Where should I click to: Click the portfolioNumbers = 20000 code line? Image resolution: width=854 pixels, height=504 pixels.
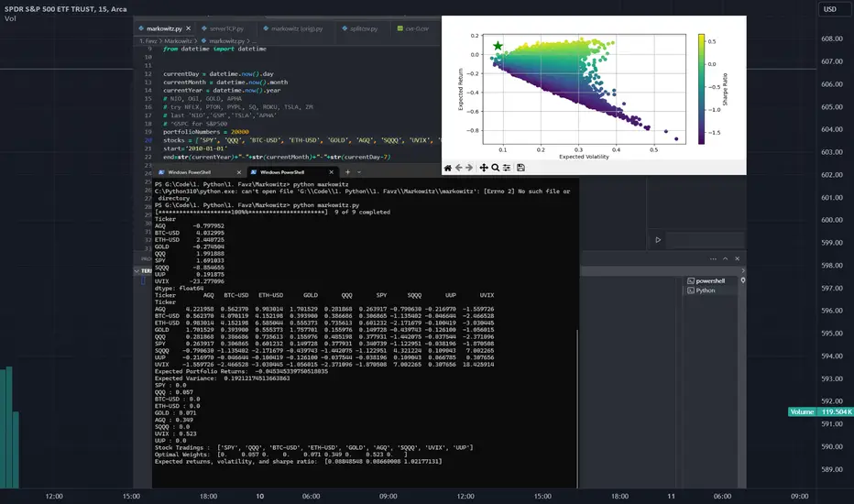coord(206,132)
